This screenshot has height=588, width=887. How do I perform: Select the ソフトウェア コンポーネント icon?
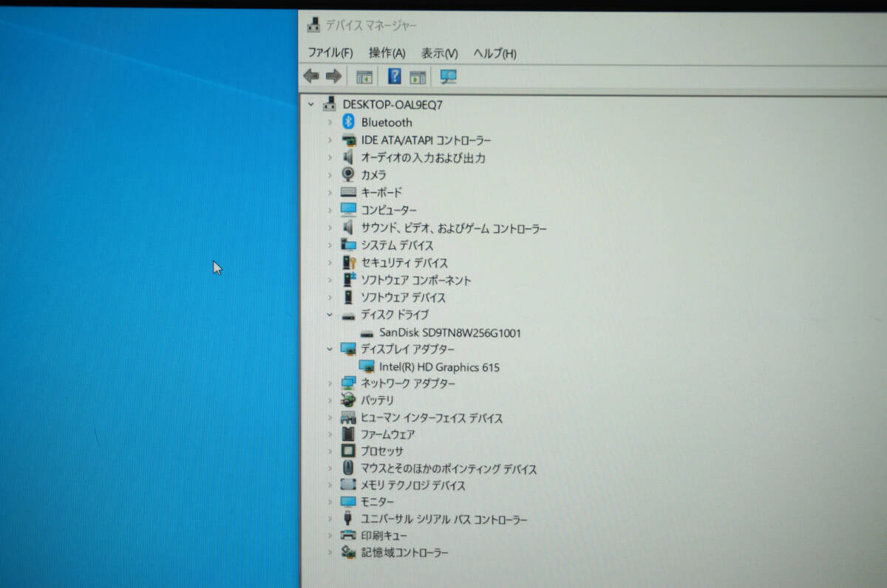[348, 280]
